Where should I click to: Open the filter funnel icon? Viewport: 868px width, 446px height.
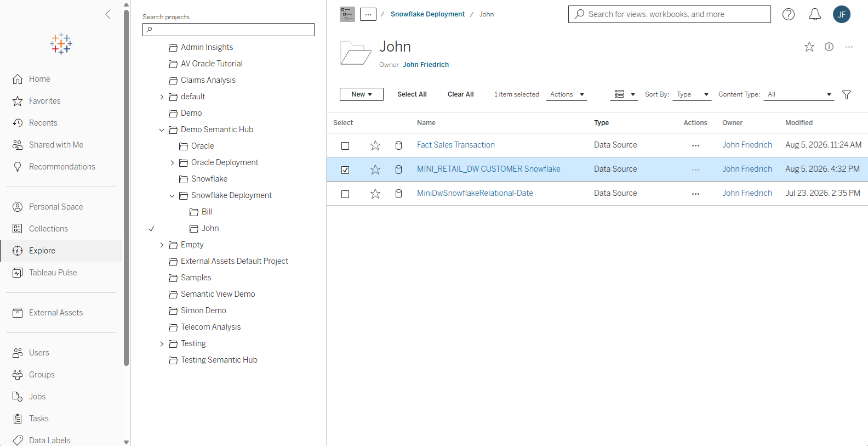tap(847, 94)
